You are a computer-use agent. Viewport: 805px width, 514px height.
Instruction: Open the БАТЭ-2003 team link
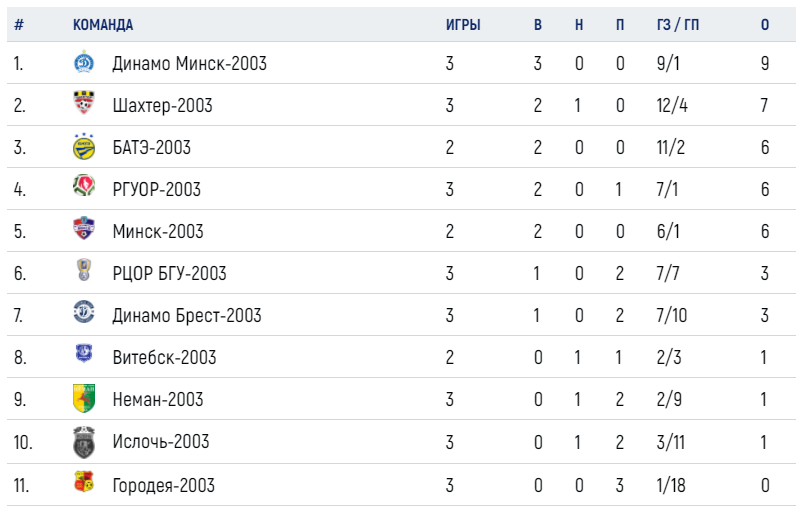151,147
